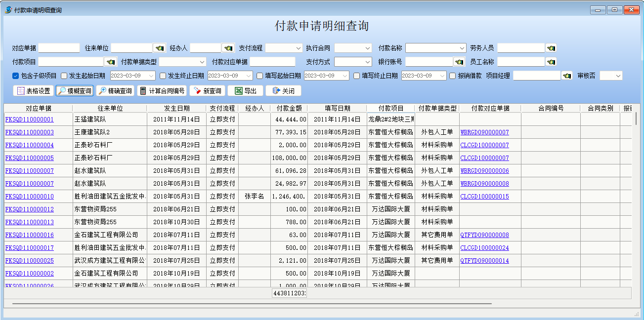Click the lookup icon beside 项目经理 field
Screen dimensions: 644x320
(x=567, y=76)
